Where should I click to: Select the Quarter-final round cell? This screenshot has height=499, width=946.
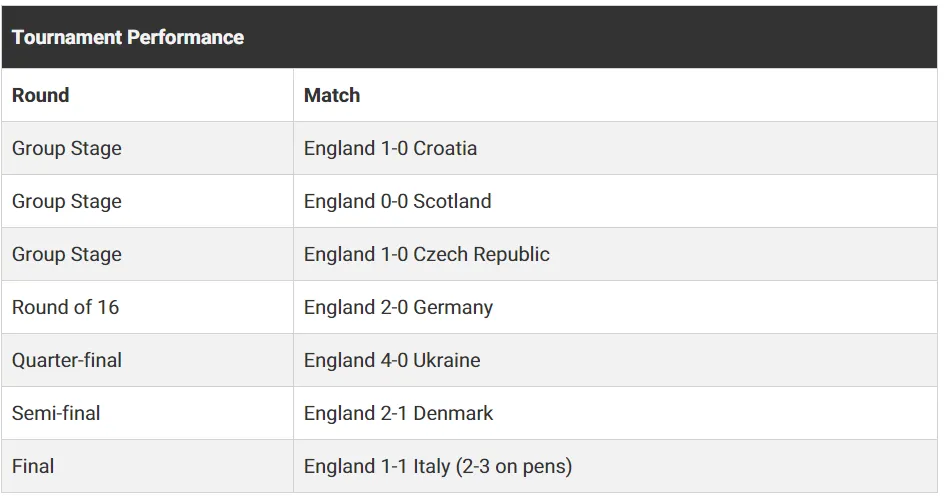tap(147, 360)
